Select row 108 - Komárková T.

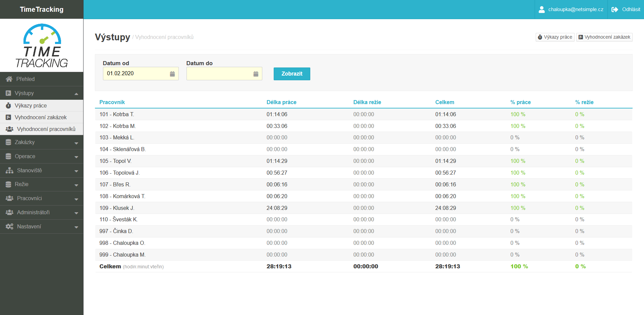(x=364, y=196)
